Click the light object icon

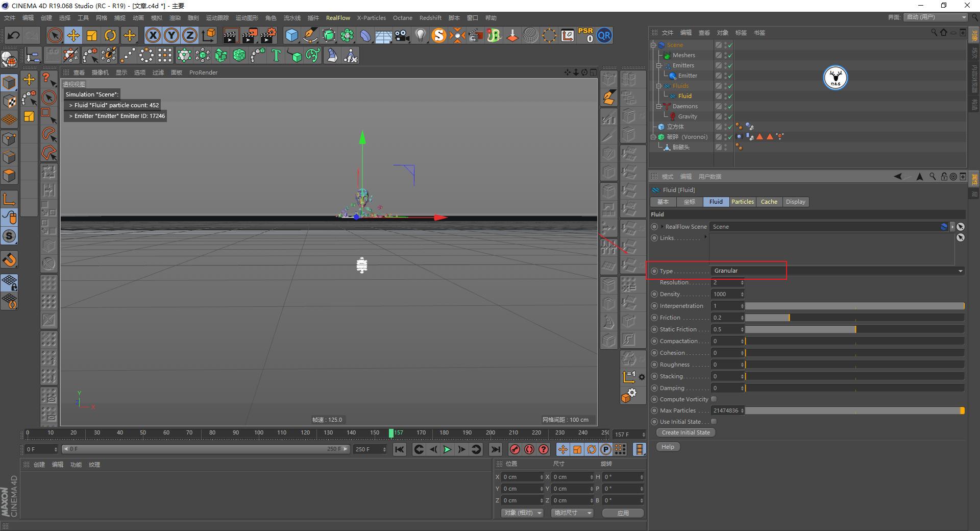[420, 35]
